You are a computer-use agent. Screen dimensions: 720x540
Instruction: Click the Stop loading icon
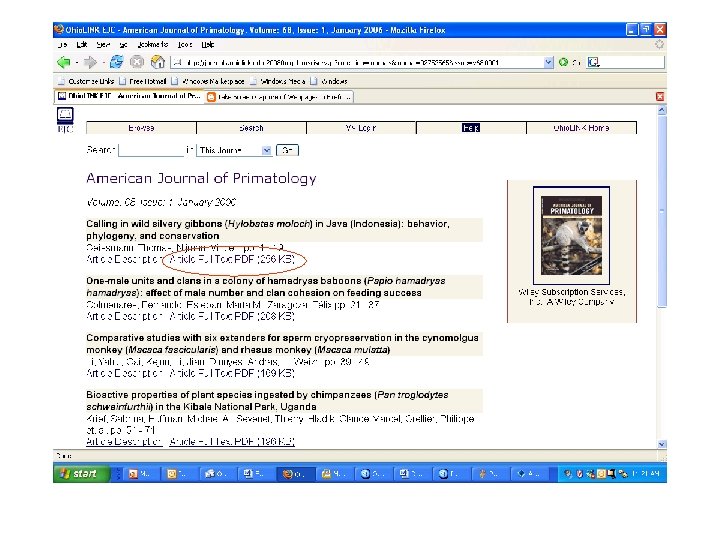coord(137,62)
